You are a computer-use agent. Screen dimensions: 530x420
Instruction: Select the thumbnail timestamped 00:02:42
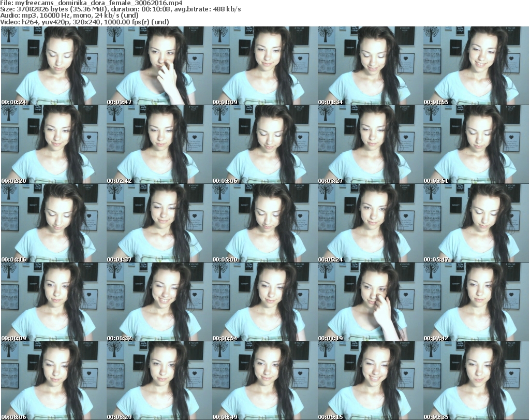click(159, 144)
